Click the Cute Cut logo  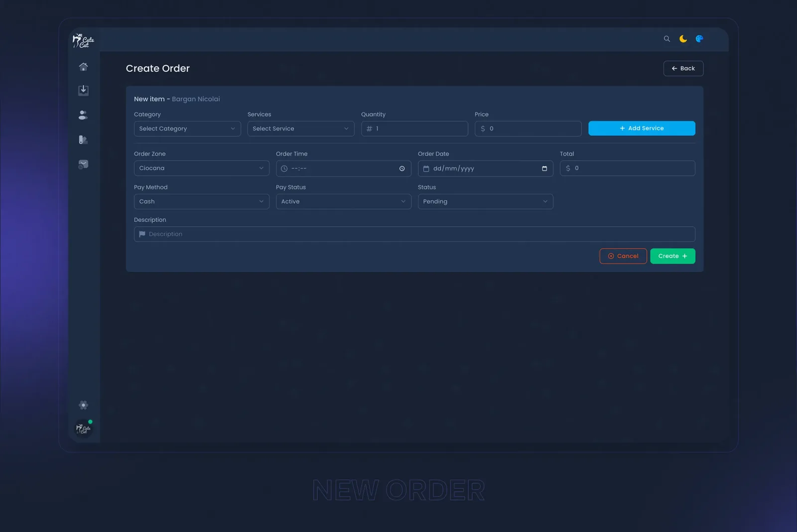83,40
